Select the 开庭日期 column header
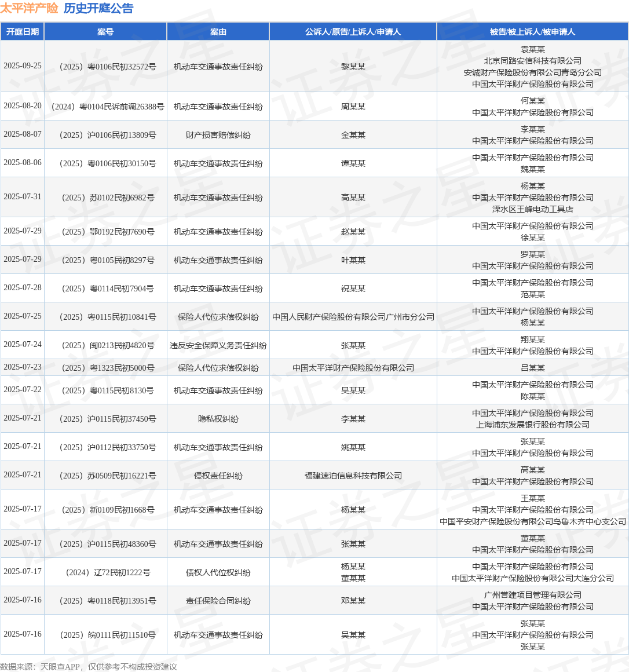 23,32
